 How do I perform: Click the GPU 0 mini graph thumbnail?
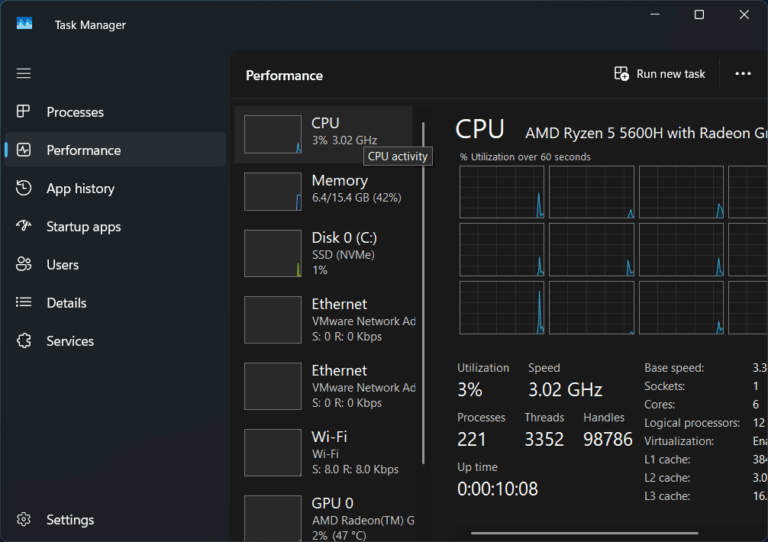273,518
